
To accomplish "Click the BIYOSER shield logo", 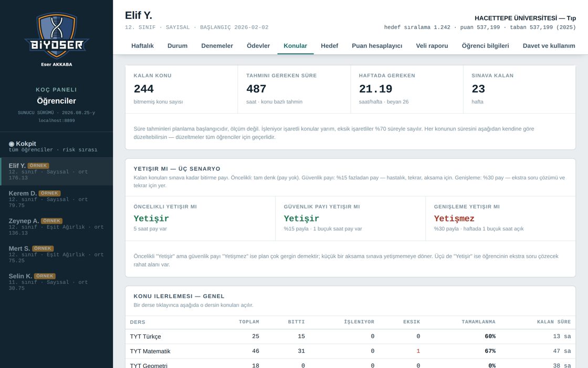I will point(57,36).
